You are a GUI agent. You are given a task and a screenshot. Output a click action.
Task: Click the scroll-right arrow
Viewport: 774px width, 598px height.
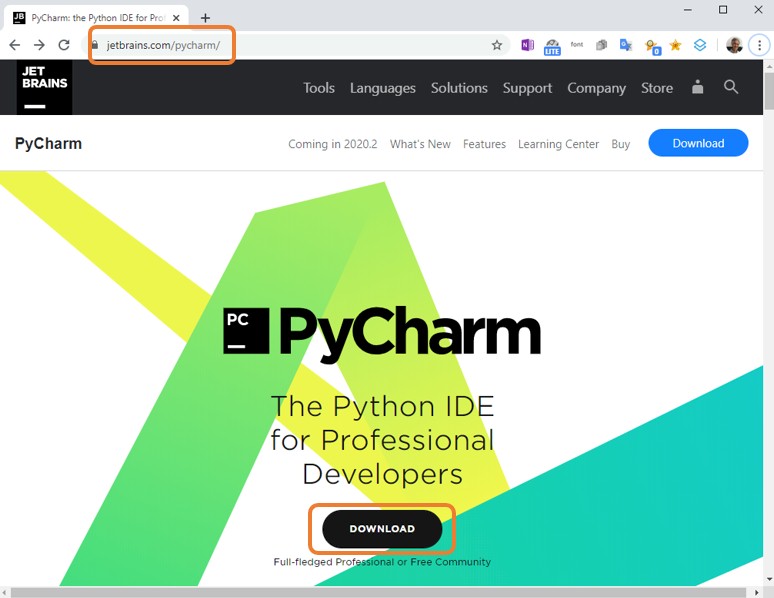(x=757, y=592)
